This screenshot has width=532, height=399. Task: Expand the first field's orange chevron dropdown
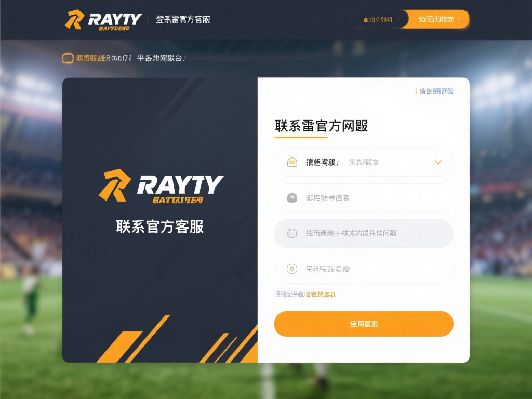[x=437, y=162]
